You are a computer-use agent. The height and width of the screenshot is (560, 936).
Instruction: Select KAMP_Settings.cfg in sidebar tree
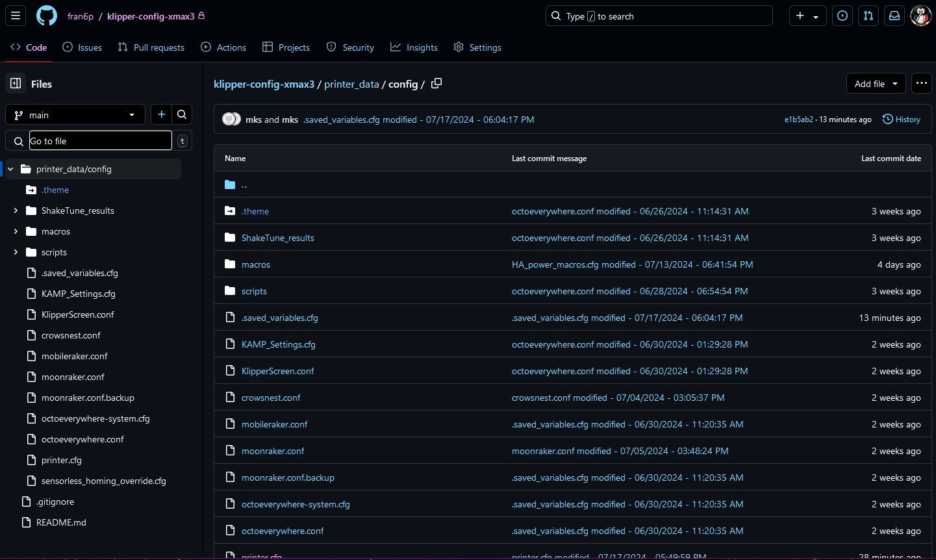79,294
